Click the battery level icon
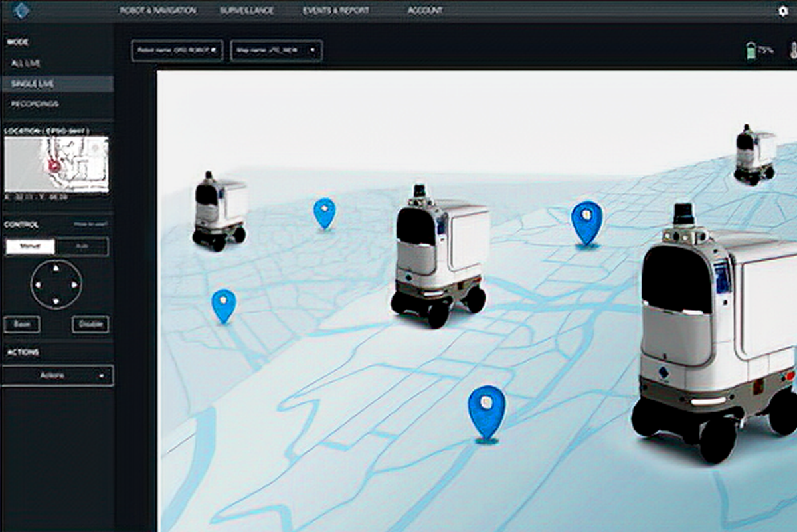 pos(751,51)
